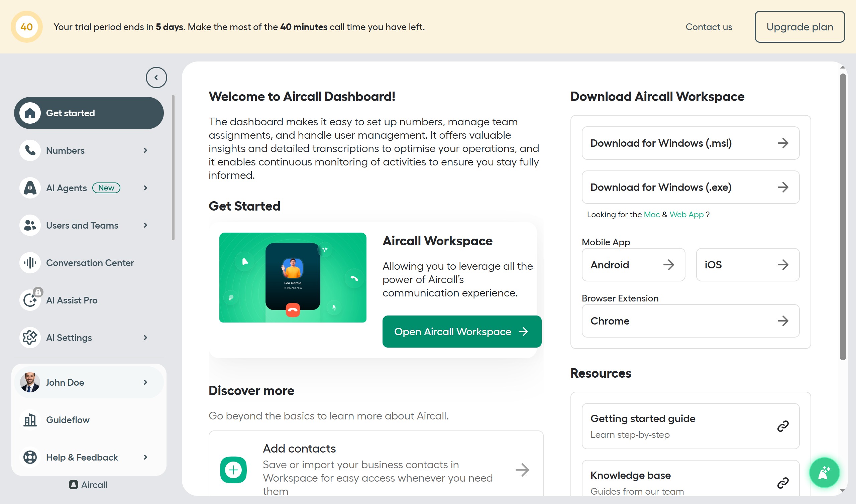Click the sidebar vertical scrollbar

click(x=173, y=167)
